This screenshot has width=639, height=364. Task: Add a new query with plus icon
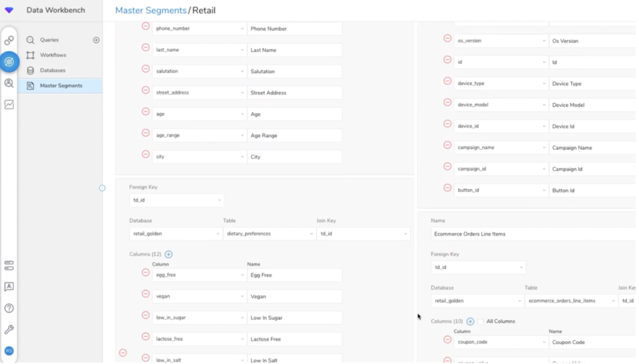[96, 40]
